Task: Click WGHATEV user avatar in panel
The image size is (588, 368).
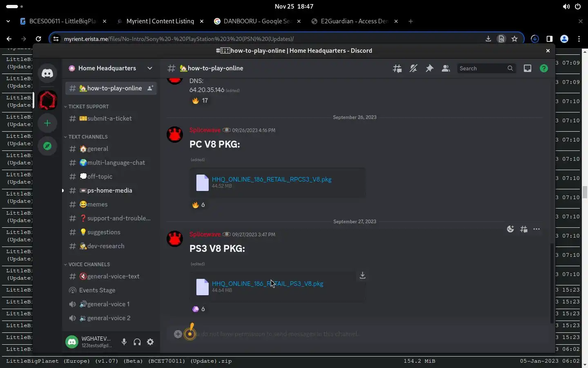Action: 72,342
